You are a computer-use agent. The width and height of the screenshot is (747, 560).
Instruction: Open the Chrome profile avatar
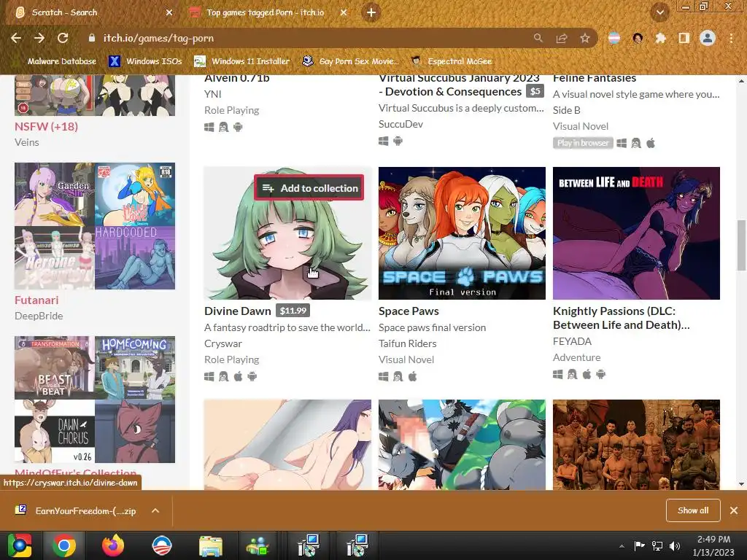708,38
